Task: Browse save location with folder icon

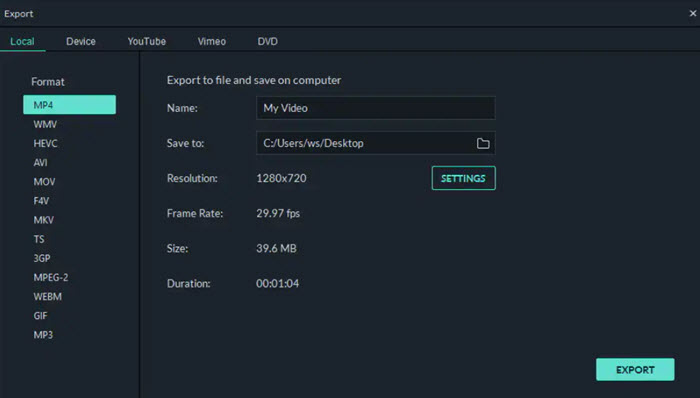Action: (x=483, y=143)
